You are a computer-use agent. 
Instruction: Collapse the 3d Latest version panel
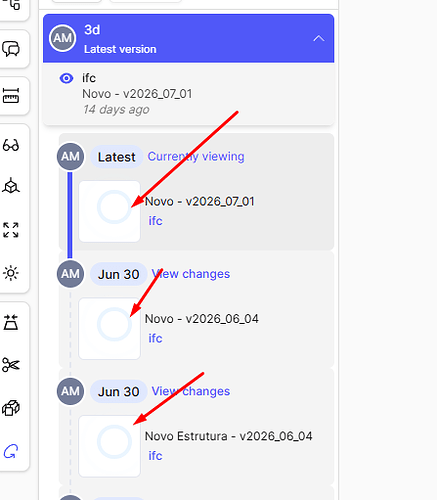coord(319,38)
